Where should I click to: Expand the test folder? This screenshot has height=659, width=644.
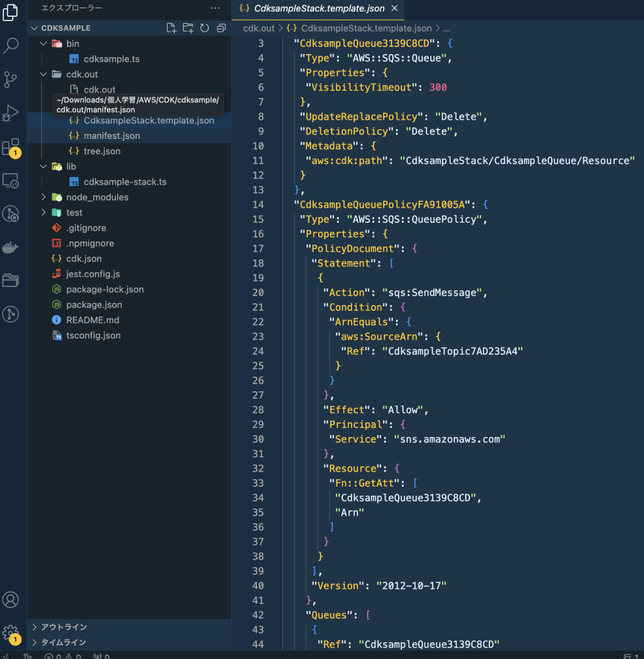74,212
